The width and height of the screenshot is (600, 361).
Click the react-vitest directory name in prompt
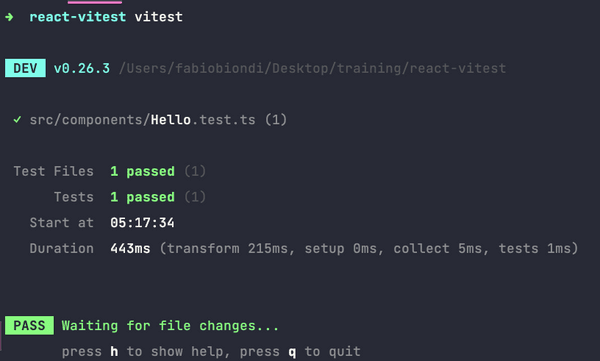78,17
